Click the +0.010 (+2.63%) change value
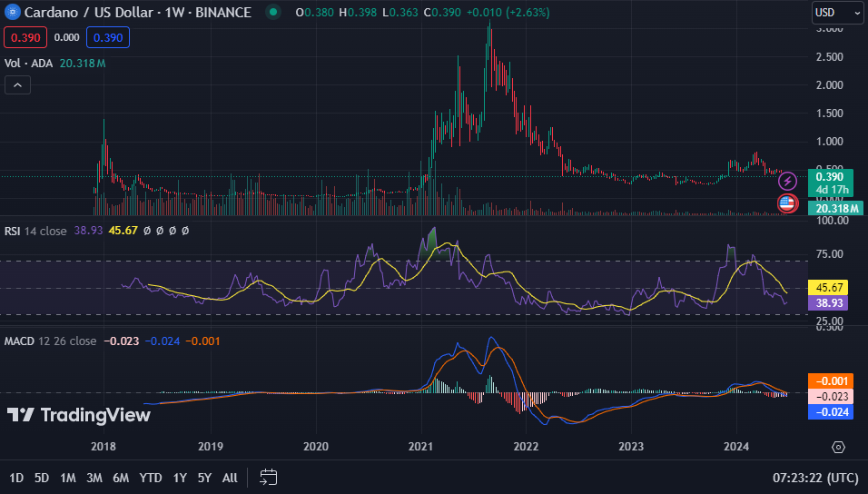Screen dimensions: 868x494 tap(508, 12)
